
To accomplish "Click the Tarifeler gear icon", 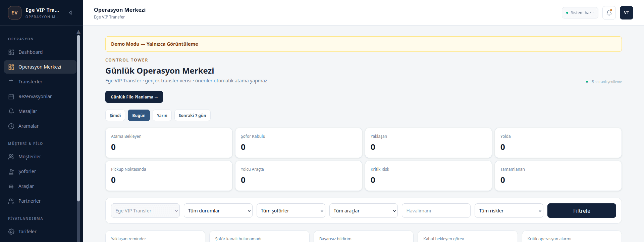I will [11, 232].
